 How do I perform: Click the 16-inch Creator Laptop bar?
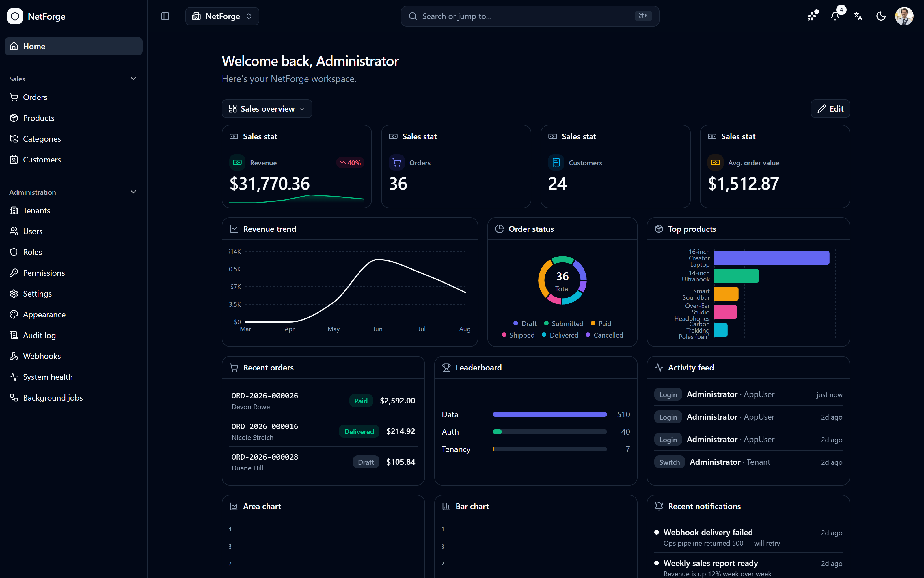coord(772,258)
